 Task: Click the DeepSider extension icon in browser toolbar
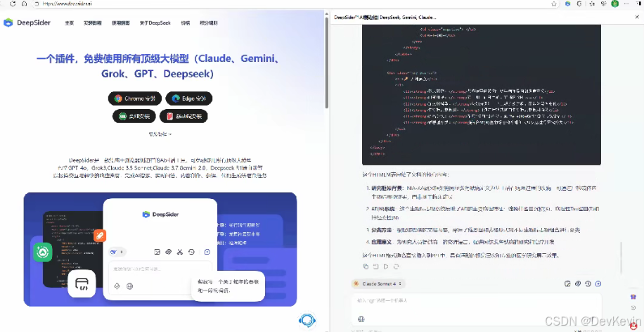point(568,4)
